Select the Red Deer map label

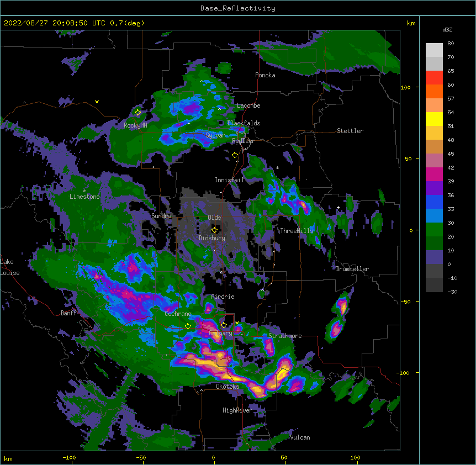click(x=243, y=141)
